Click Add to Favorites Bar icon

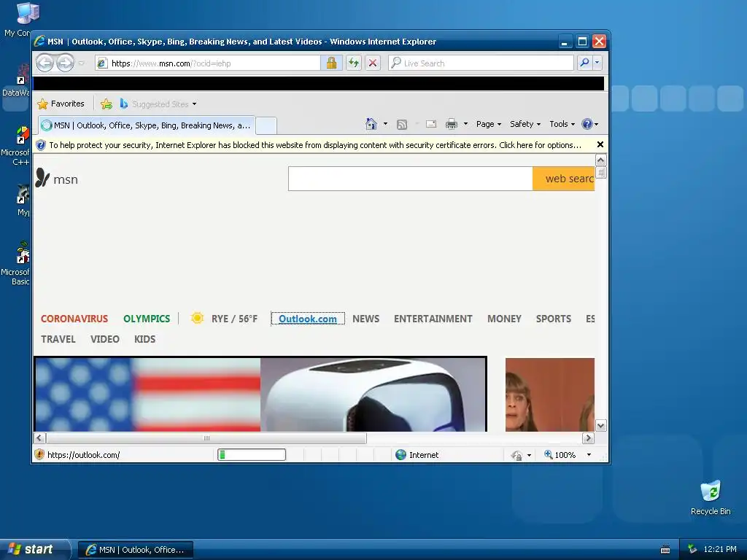click(x=107, y=104)
